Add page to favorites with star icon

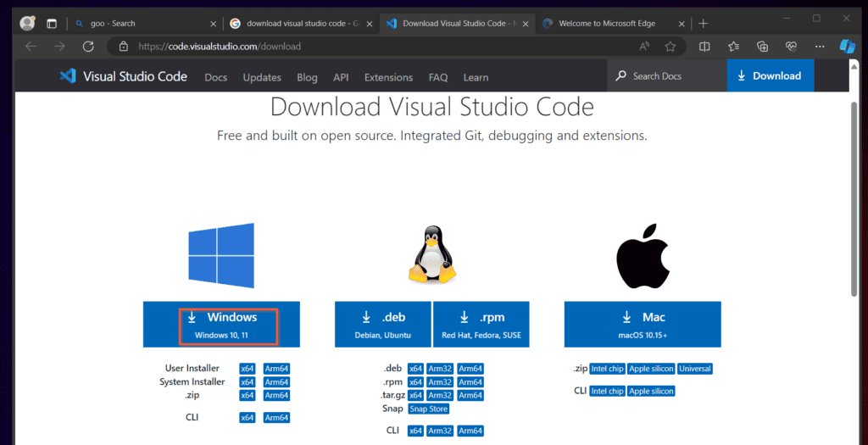pos(670,47)
